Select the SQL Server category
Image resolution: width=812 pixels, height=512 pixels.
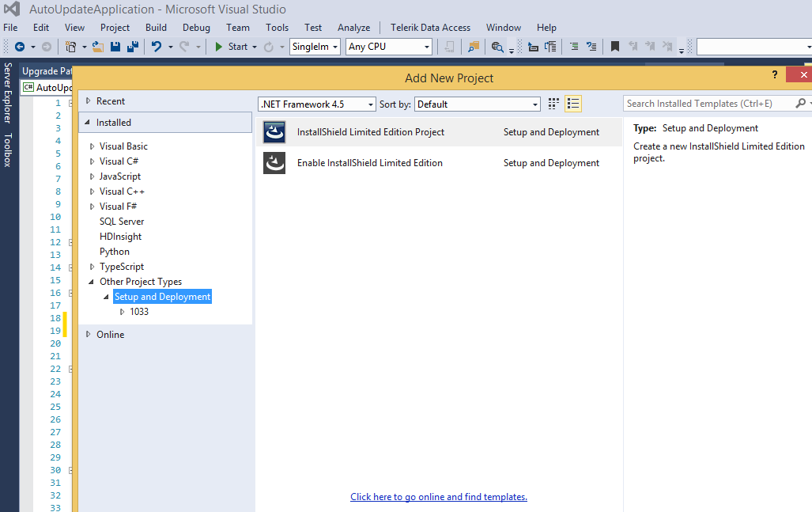pyautogui.click(x=122, y=222)
